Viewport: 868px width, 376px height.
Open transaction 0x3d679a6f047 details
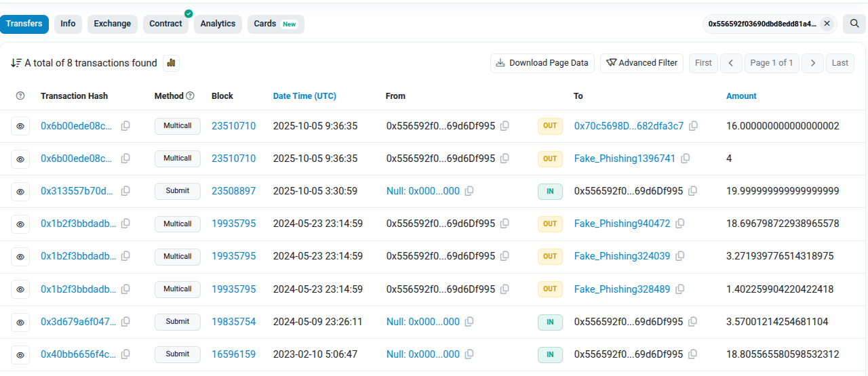point(78,322)
